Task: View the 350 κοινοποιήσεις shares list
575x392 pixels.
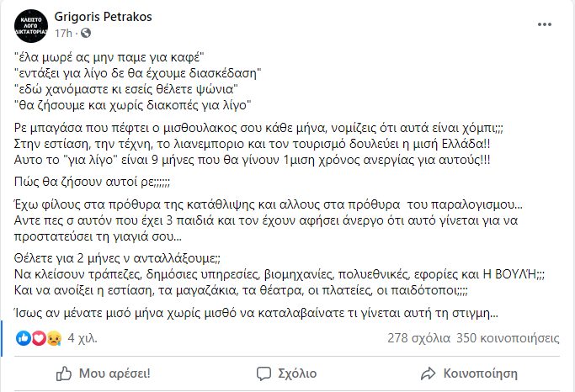Action: click(508, 338)
